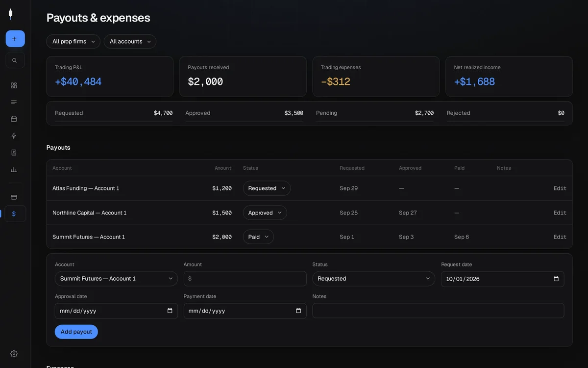Click the Net realized income label

click(477, 68)
